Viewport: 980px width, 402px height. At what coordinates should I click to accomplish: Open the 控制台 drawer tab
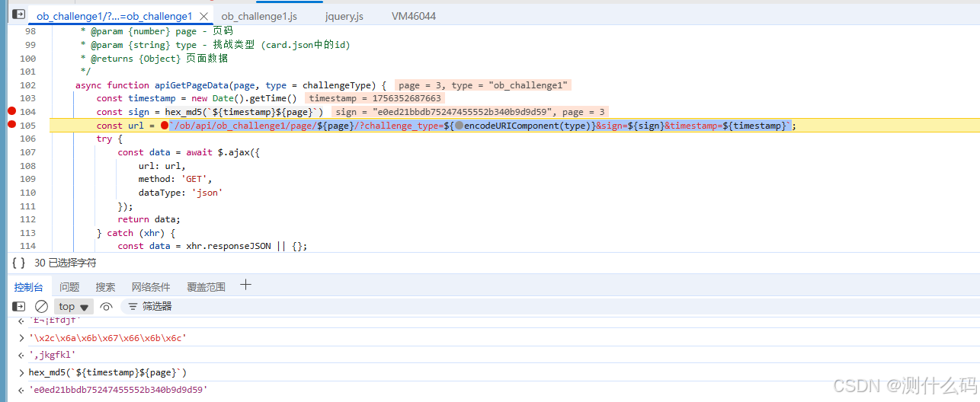click(28, 287)
